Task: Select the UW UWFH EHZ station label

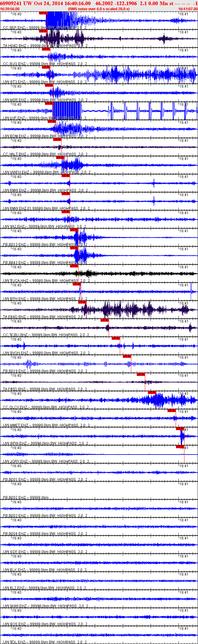Action: point(46,172)
